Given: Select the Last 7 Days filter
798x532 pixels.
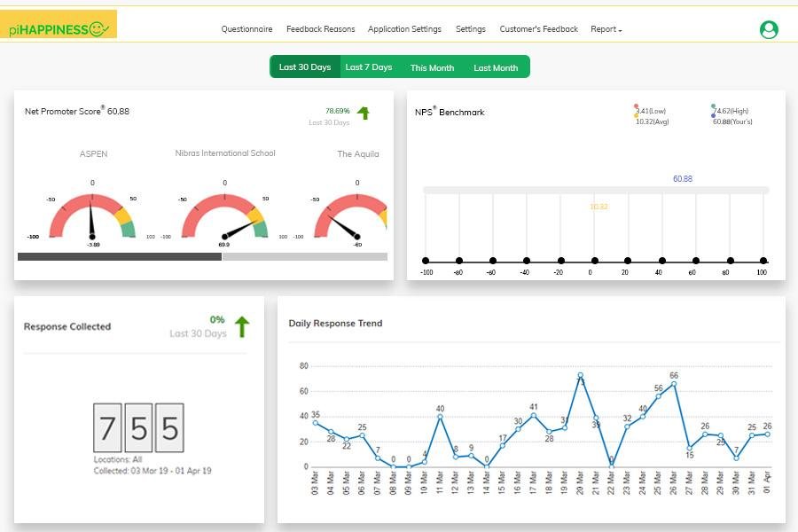Looking at the screenshot, I should pyautogui.click(x=369, y=66).
